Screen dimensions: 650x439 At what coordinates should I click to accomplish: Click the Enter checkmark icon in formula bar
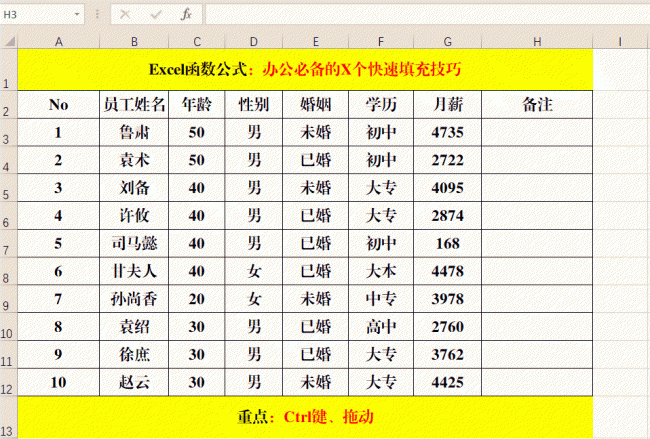[x=156, y=15]
